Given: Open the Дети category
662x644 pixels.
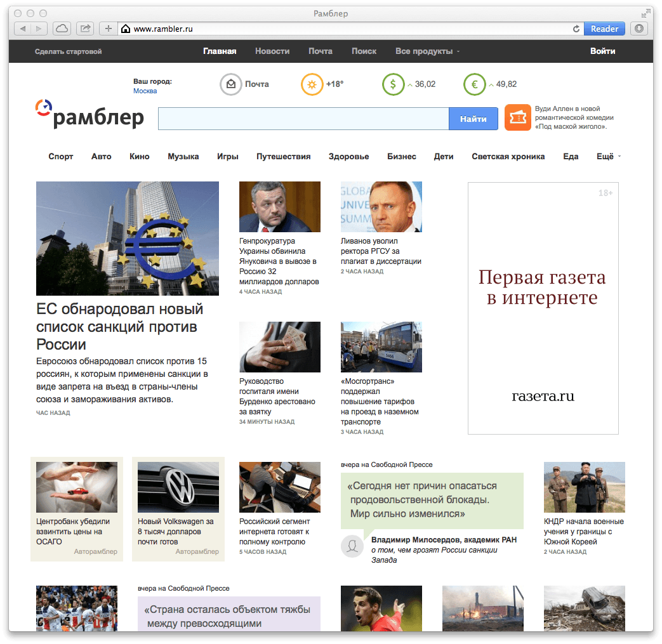Looking at the screenshot, I should point(444,157).
